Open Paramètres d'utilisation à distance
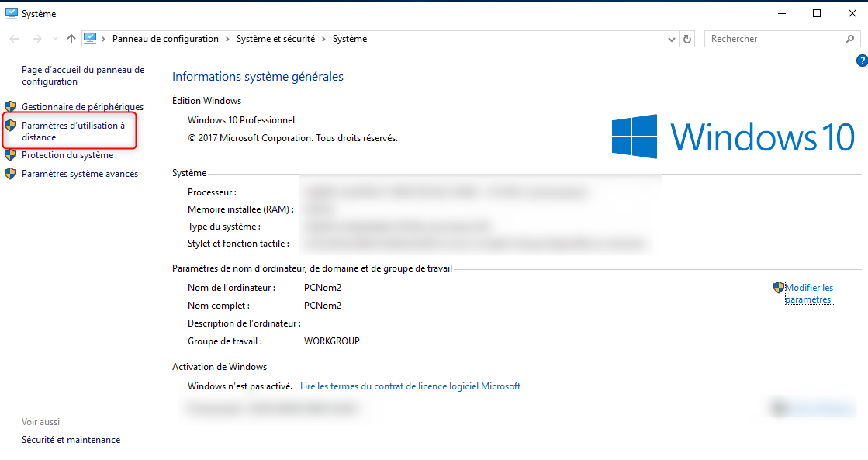 [73, 131]
